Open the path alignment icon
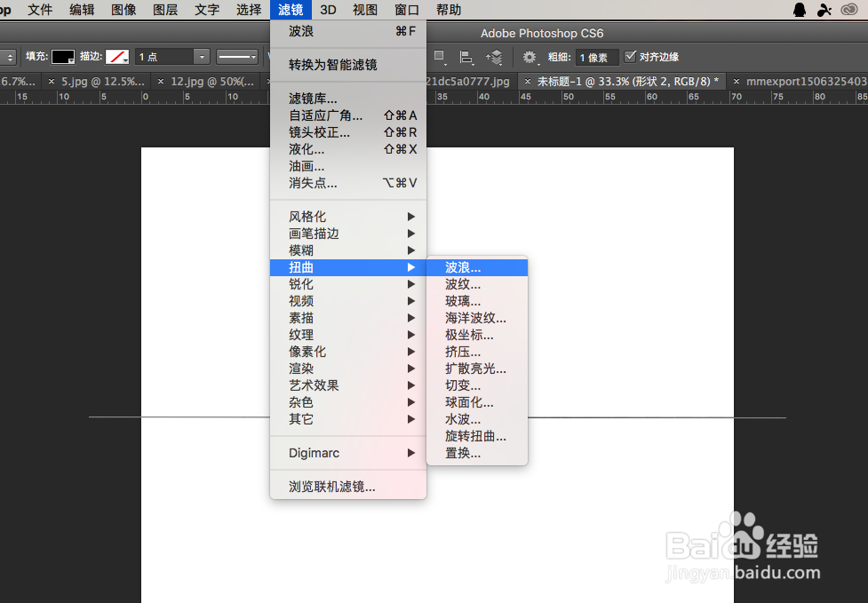Image resolution: width=868 pixels, height=603 pixels. (466, 57)
